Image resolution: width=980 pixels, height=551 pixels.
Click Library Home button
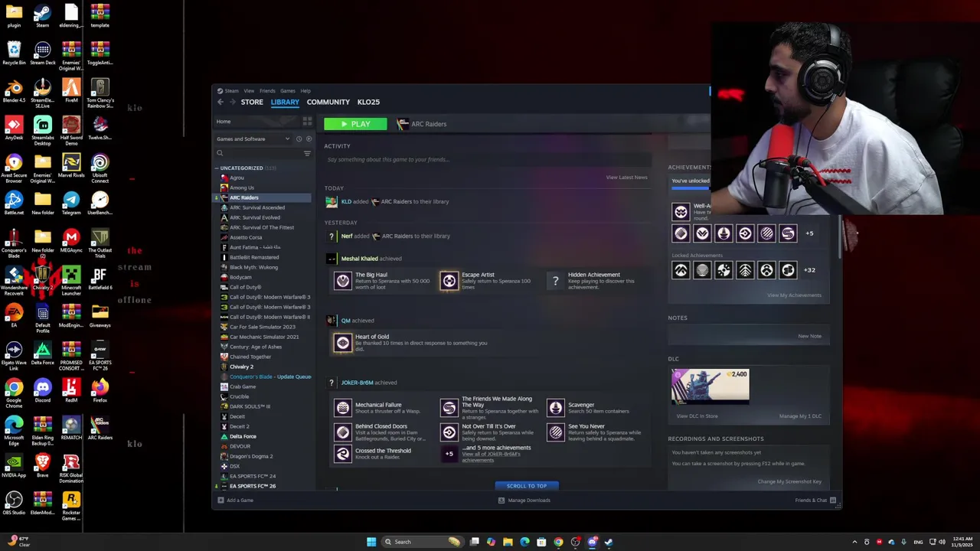258,121
